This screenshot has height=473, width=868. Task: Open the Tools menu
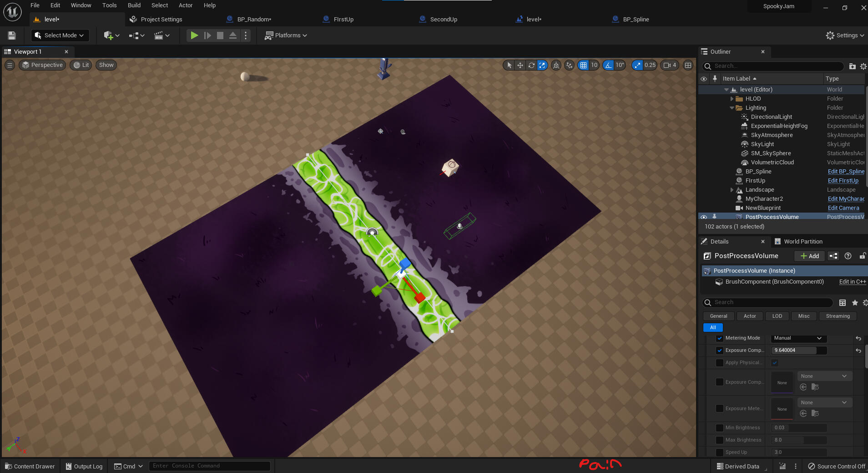(x=109, y=5)
